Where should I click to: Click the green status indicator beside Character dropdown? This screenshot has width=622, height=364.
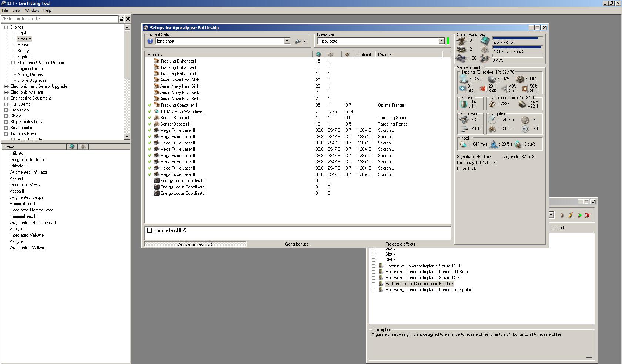click(448, 41)
